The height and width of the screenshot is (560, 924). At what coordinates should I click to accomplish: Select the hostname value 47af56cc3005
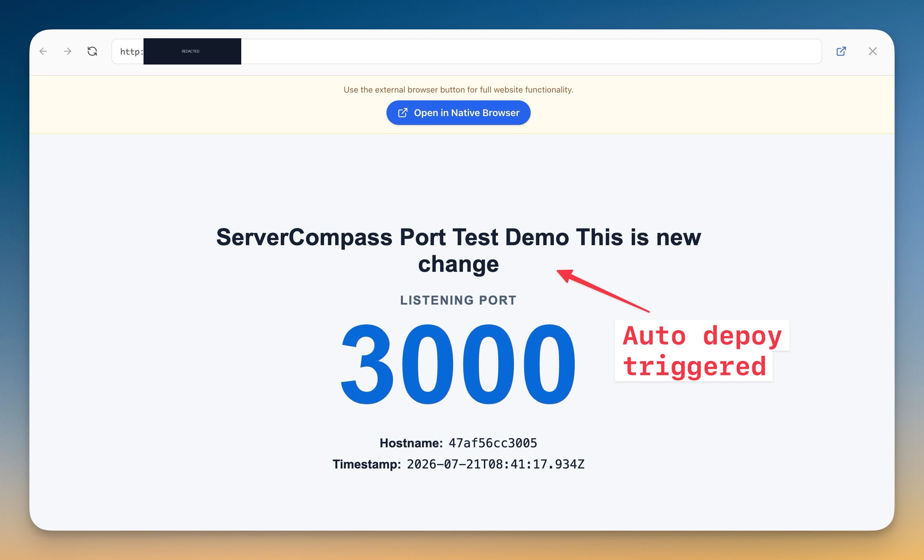pyautogui.click(x=493, y=443)
